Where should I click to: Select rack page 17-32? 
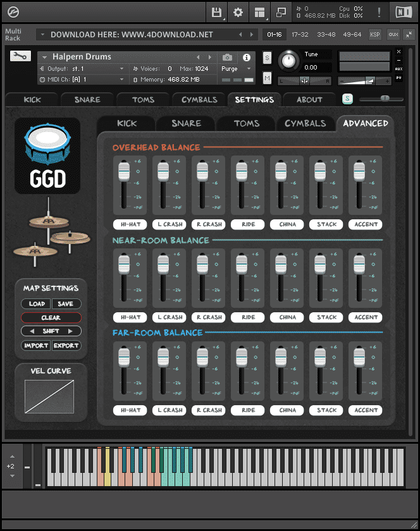(300, 35)
